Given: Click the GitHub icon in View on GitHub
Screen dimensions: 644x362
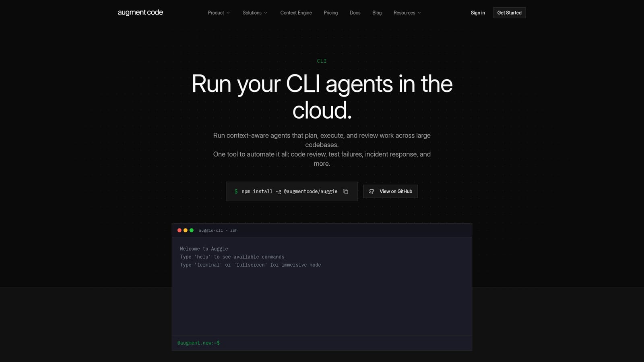Looking at the screenshot, I should [372, 191].
